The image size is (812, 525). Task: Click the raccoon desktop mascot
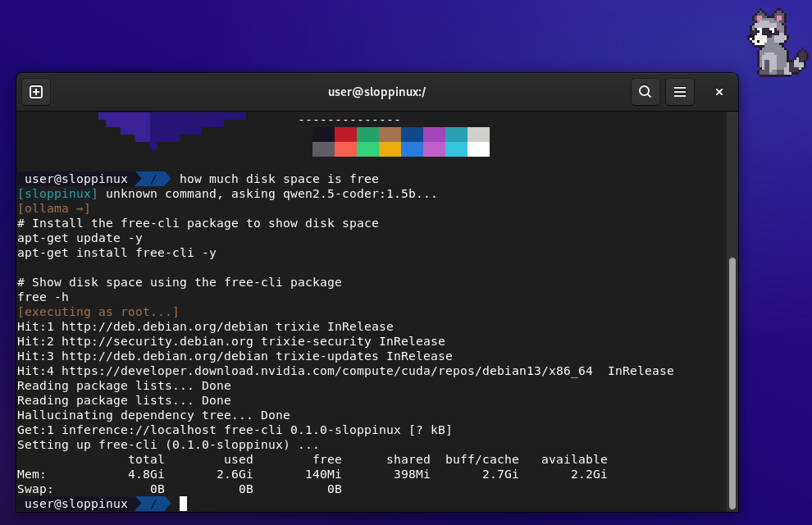778,43
